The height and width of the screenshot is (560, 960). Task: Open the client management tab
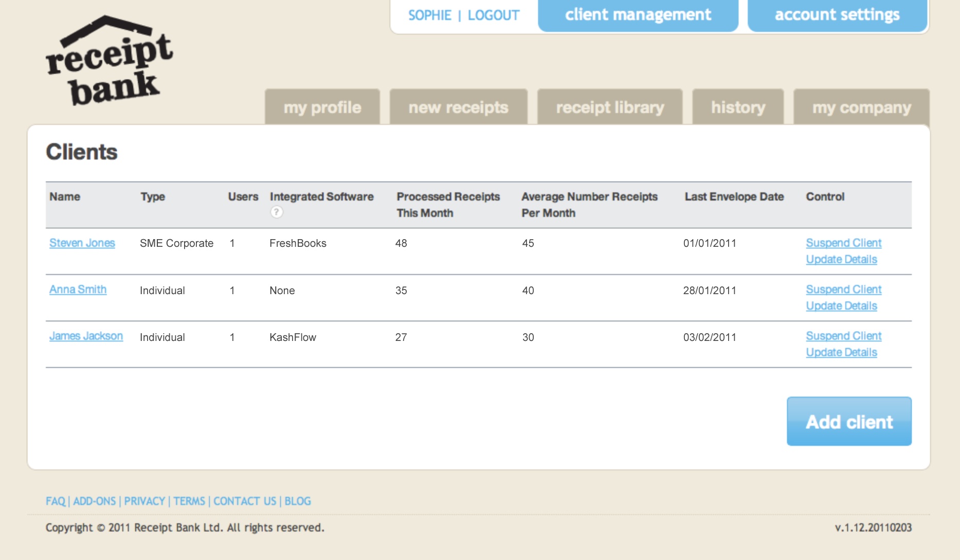click(638, 15)
